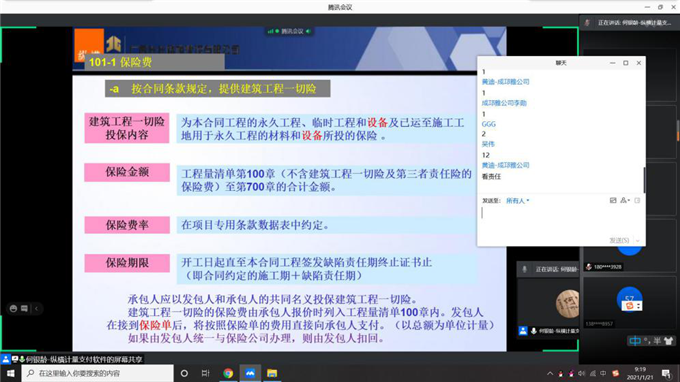Click the rightmost faded icon in chat toolbar

point(637,200)
